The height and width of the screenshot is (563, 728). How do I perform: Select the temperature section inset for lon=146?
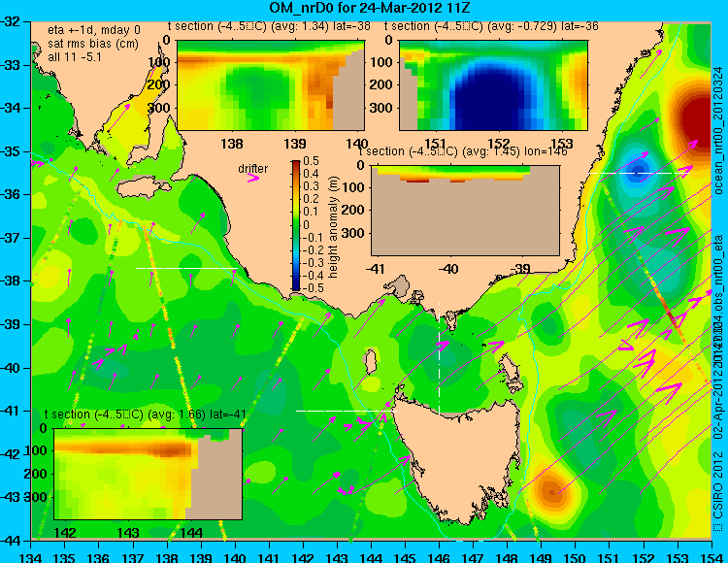click(465, 211)
